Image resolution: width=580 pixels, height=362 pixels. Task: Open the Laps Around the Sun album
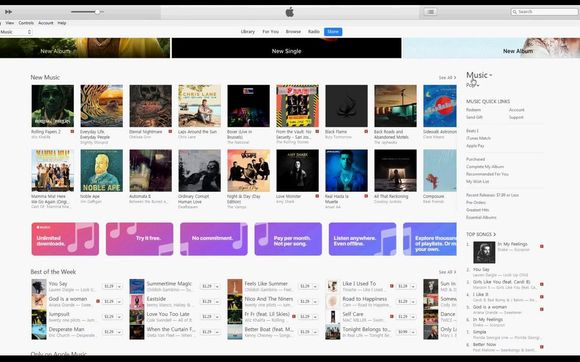tap(199, 106)
